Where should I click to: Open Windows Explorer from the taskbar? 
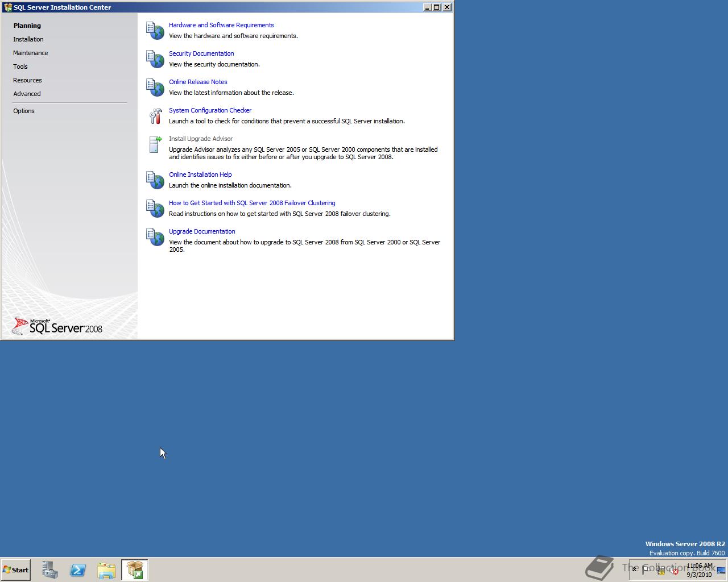click(106, 570)
